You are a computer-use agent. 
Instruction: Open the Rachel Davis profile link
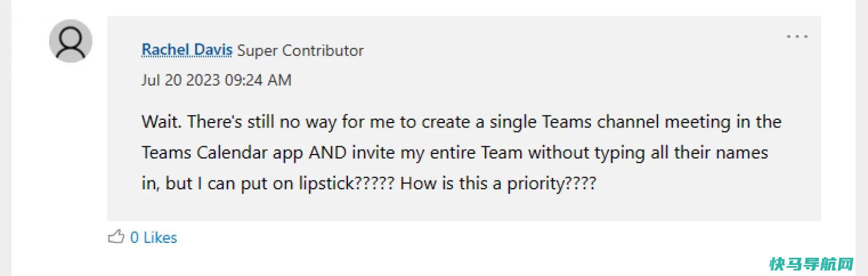(x=187, y=50)
